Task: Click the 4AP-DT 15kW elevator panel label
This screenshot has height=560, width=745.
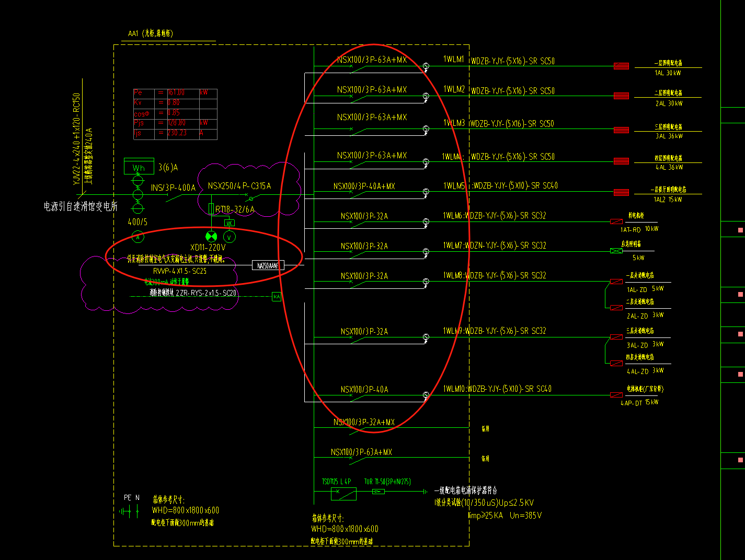Action: [639, 403]
